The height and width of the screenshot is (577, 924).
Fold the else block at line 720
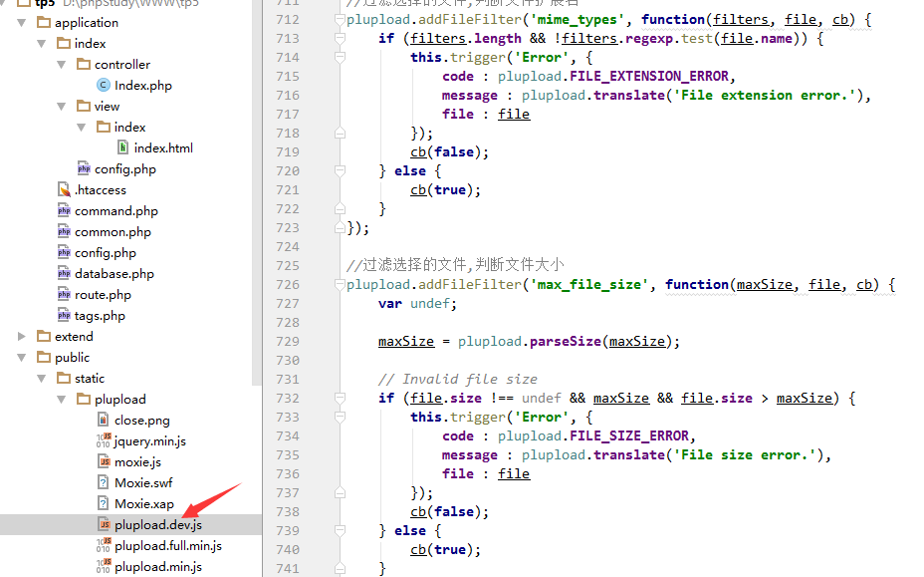[340, 171]
